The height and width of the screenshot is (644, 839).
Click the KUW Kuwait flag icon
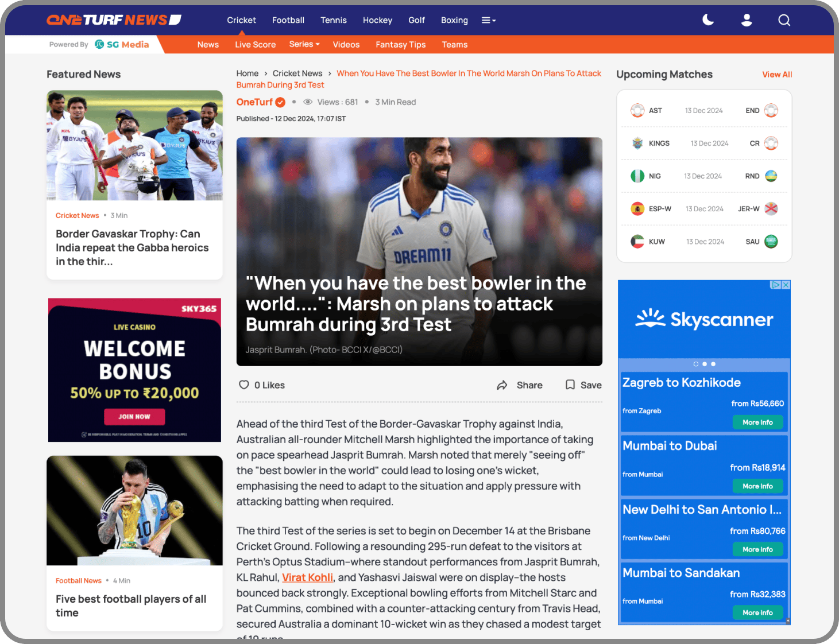pos(637,241)
